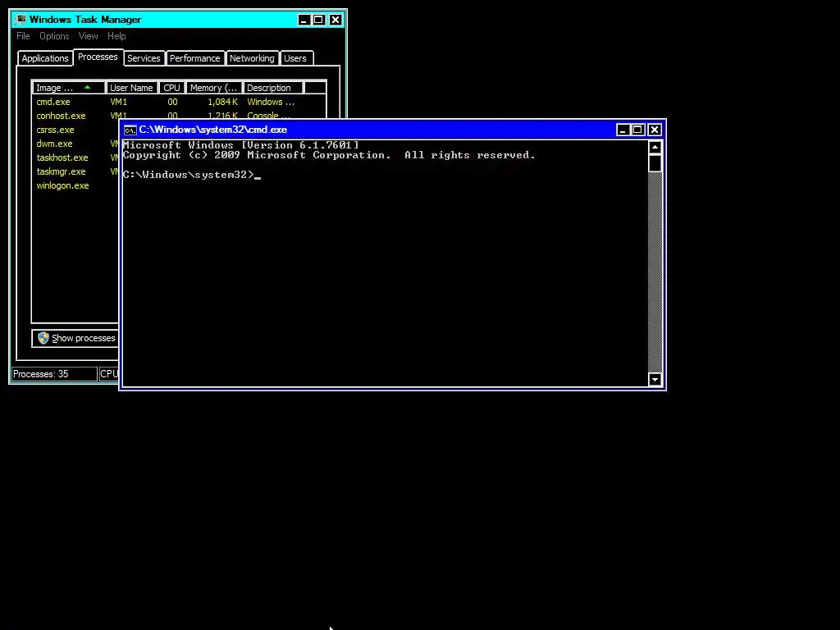840x630 pixels.
Task: Click the cmd window scroll down arrow
Action: tap(655, 379)
